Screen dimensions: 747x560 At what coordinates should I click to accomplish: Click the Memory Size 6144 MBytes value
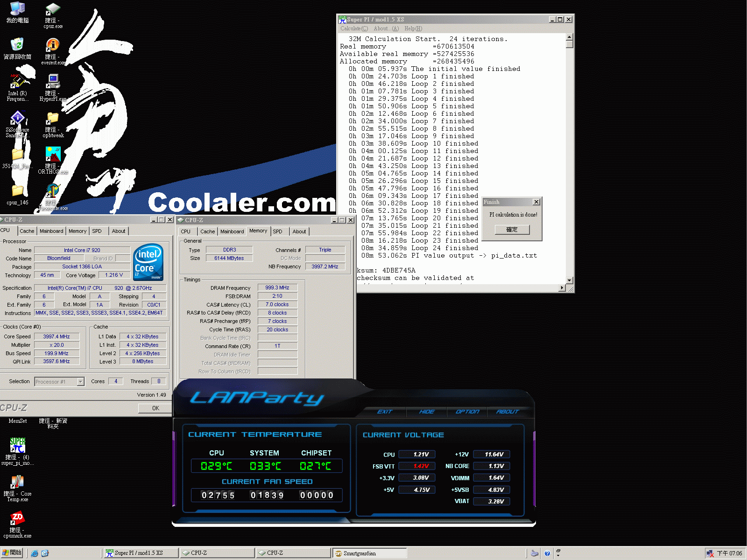point(229,258)
